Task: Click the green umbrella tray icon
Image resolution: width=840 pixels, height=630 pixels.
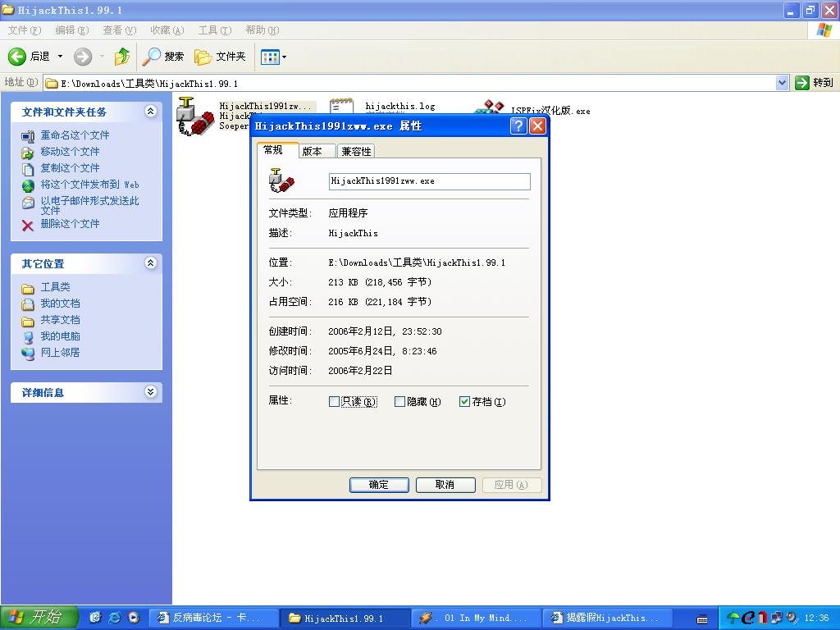Action: click(x=733, y=619)
